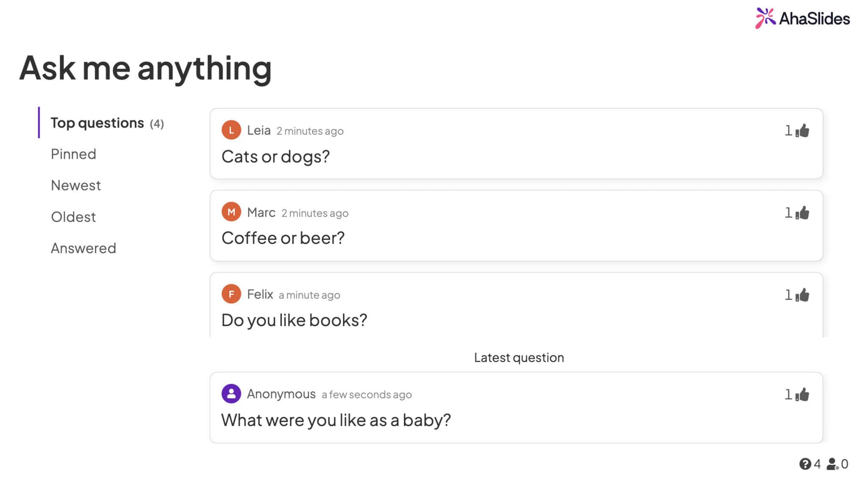The height and width of the screenshot is (487, 868).
Task: Click the AhaSlides logo
Action: coord(802,19)
